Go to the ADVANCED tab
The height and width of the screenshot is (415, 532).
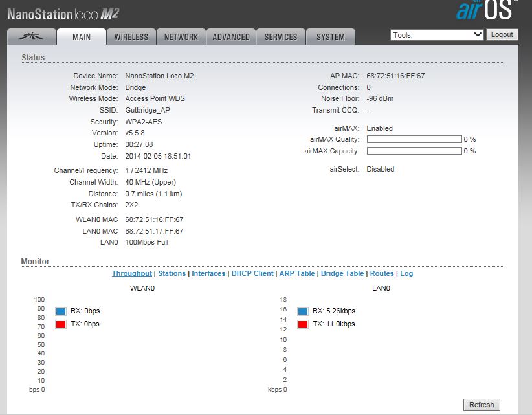[231, 37]
